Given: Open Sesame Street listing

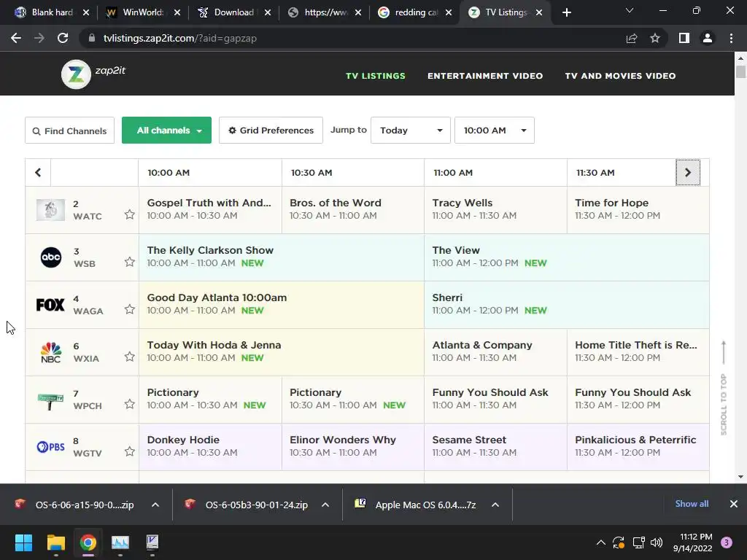Looking at the screenshot, I should (495, 447).
